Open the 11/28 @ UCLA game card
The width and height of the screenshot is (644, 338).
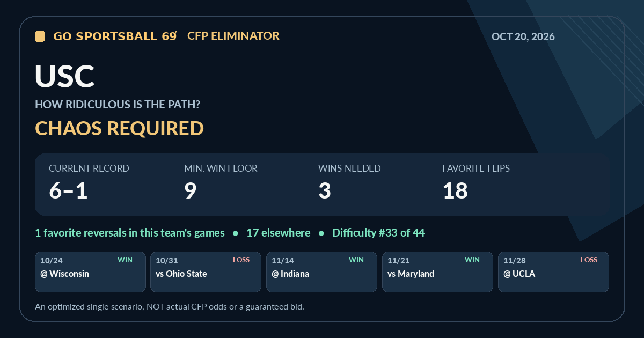coord(553,272)
